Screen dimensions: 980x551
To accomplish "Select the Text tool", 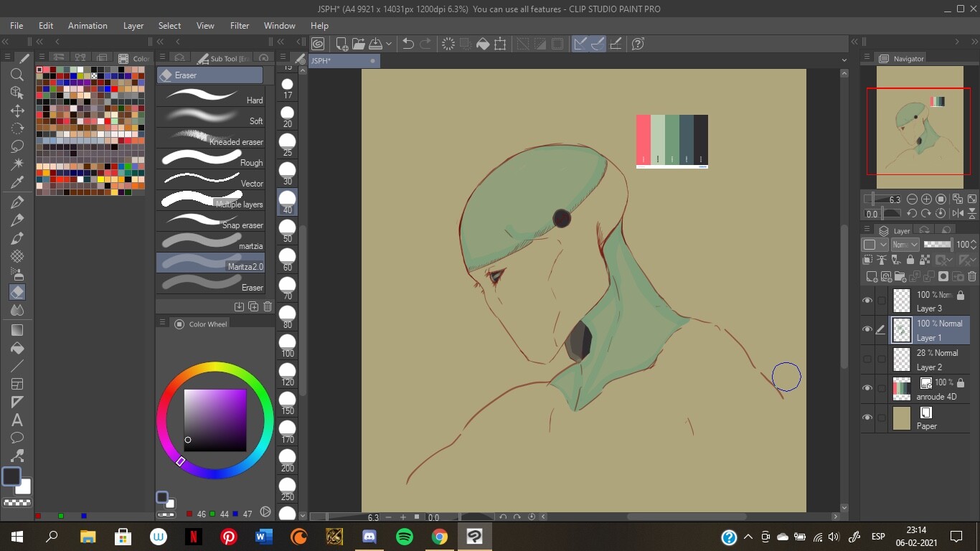I will click(x=17, y=420).
